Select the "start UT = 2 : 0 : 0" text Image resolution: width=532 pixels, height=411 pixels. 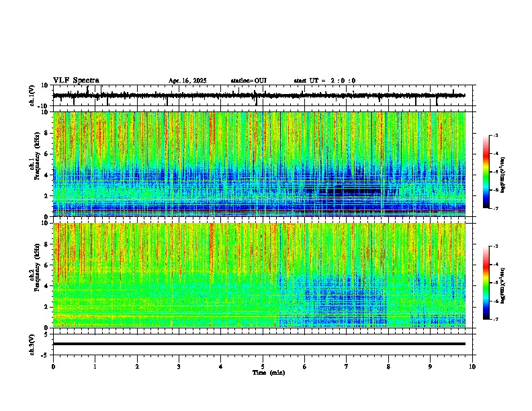click(324, 81)
